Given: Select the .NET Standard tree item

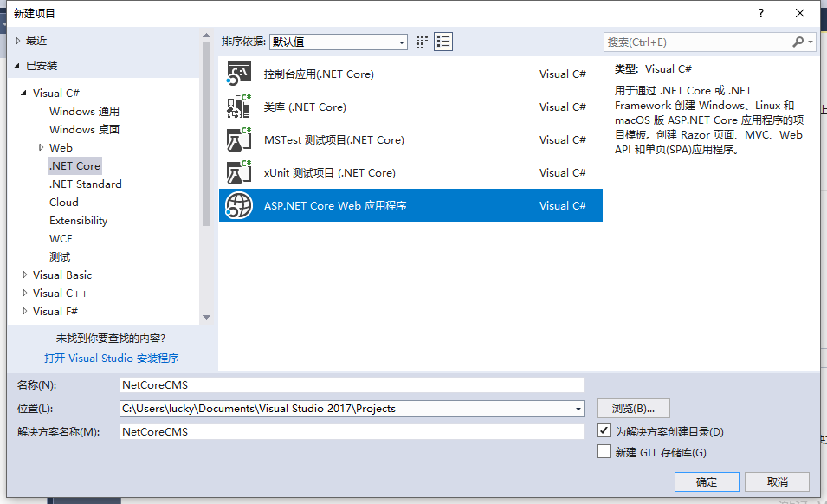Looking at the screenshot, I should coord(86,184).
